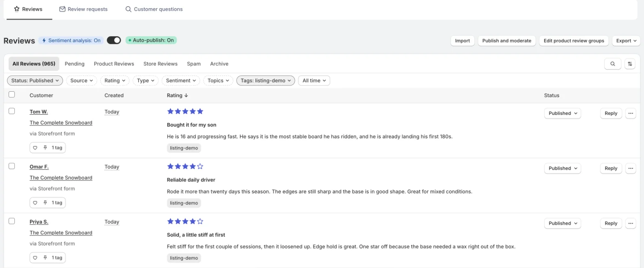Switch to the Customer questions tab

[154, 9]
